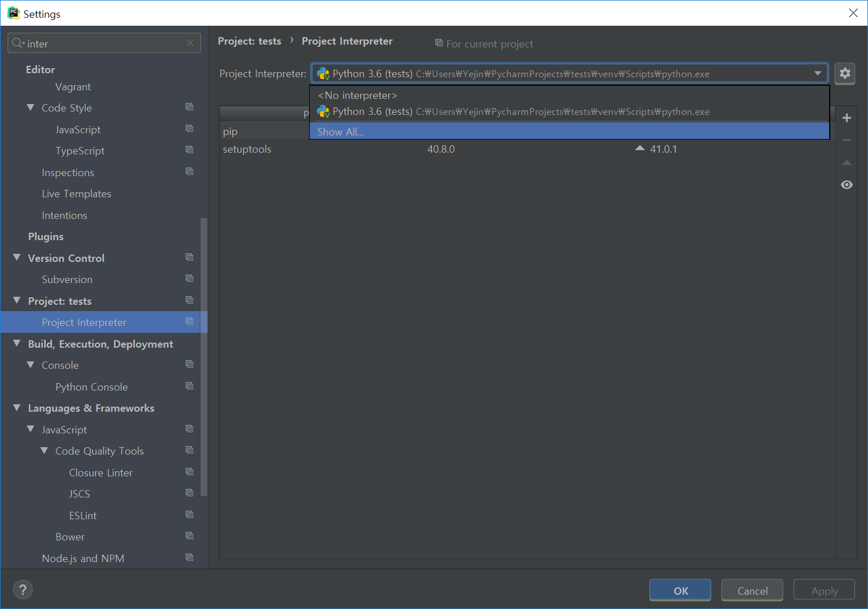
Task: Open Intentions settings
Action: (x=65, y=216)
